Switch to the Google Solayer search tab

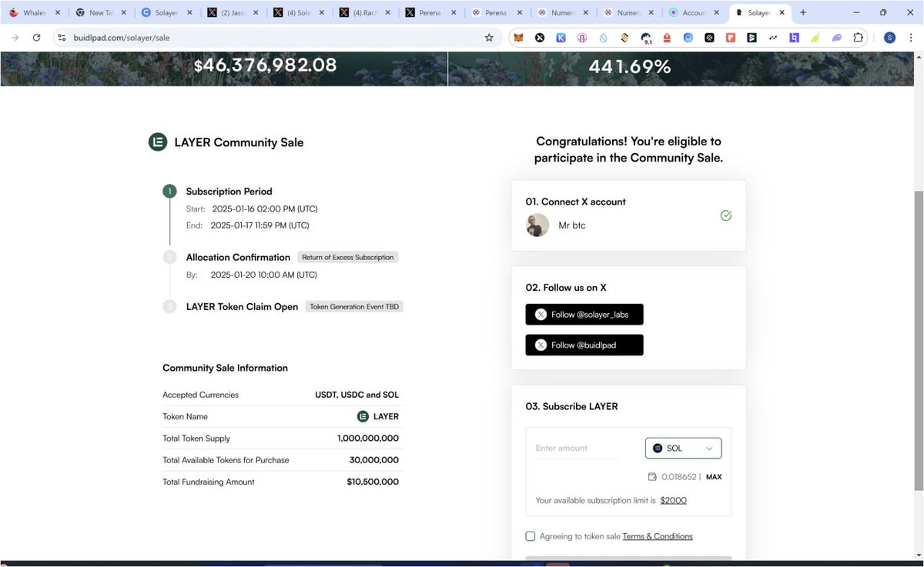[x=165, y=13]
